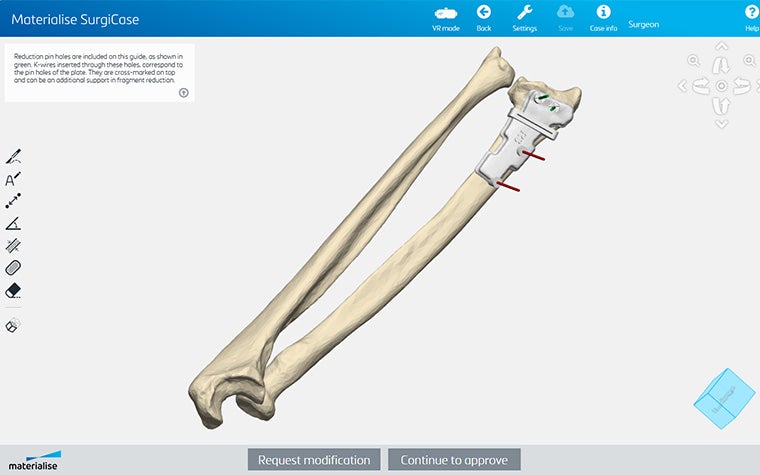This screenshot has width=760, height=475.
Task: Click the blue orientation cube
Action: coord(724,398)
